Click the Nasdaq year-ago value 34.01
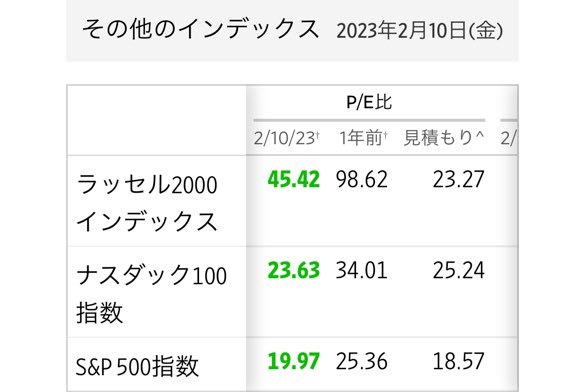This screenshot has height=392, width=585. point(362,270)
